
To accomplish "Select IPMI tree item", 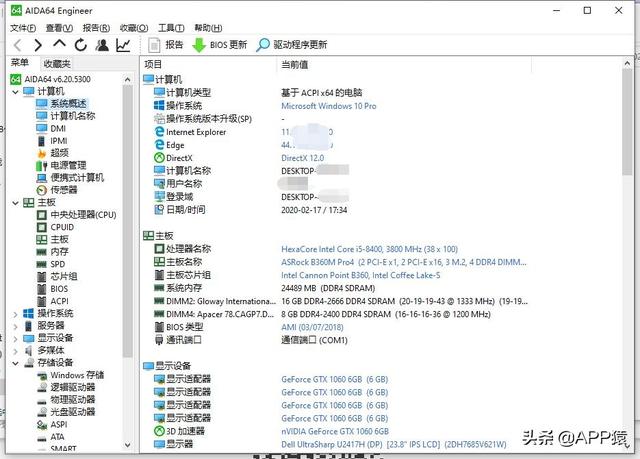I will 52,141.
